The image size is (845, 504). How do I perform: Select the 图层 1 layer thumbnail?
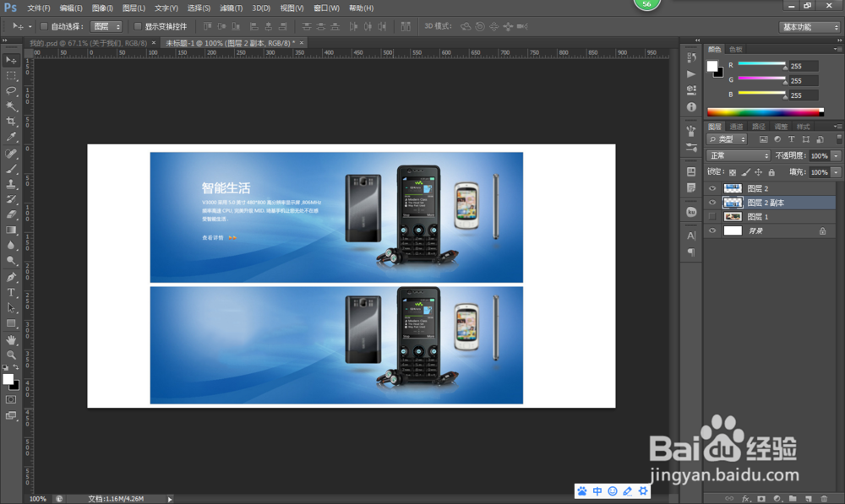pos(733,216)
